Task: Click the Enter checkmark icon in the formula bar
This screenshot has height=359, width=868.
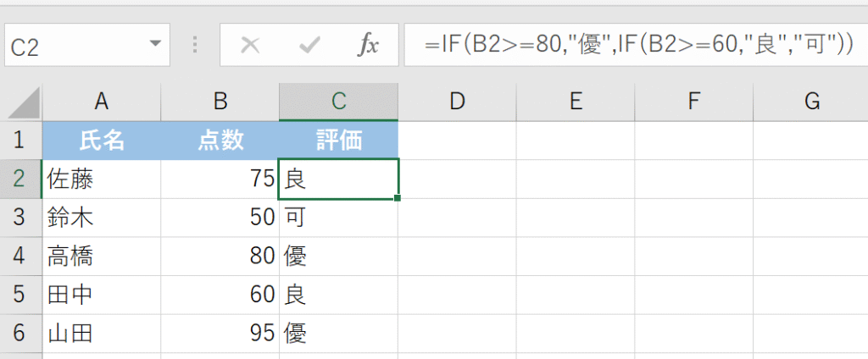Action: click(x=309, y=45)
